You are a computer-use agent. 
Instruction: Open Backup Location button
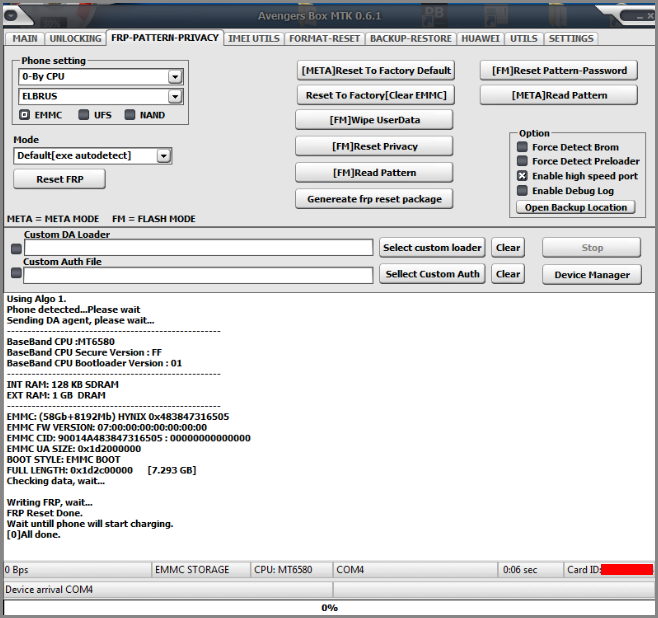click(x=576, y=207)
